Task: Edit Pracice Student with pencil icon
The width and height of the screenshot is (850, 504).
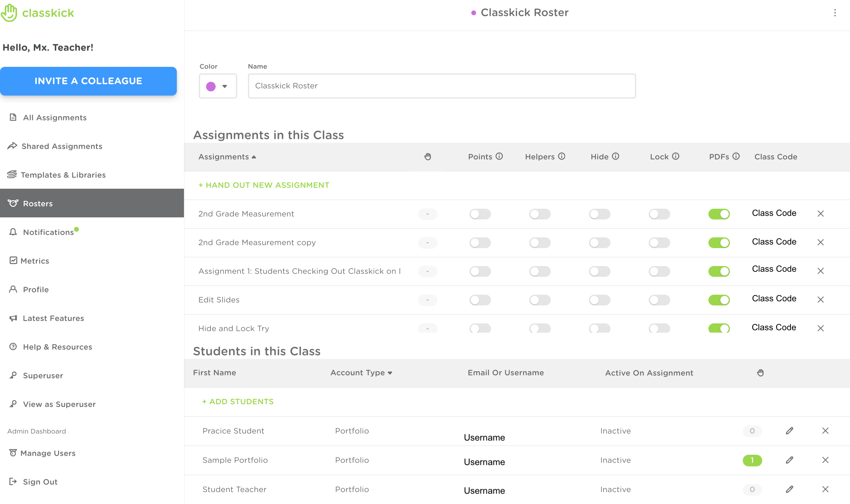Action: tap(790, 431)
